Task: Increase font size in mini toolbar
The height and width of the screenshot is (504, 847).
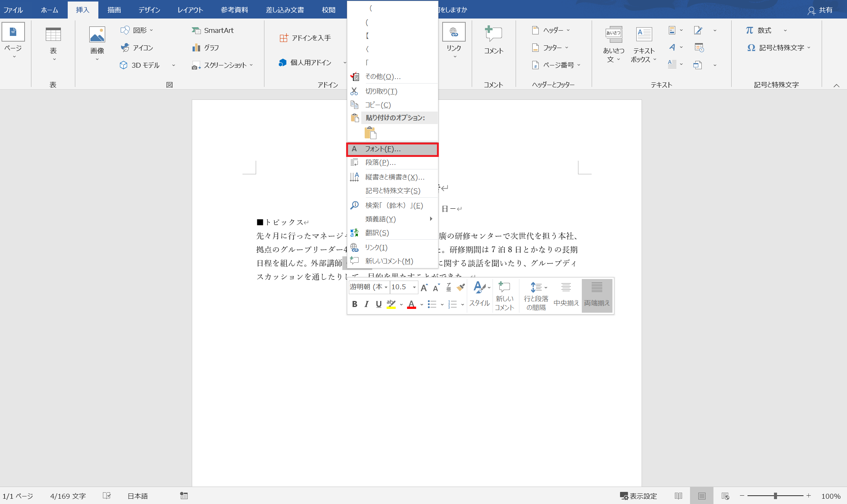Action: pos(424,287)
